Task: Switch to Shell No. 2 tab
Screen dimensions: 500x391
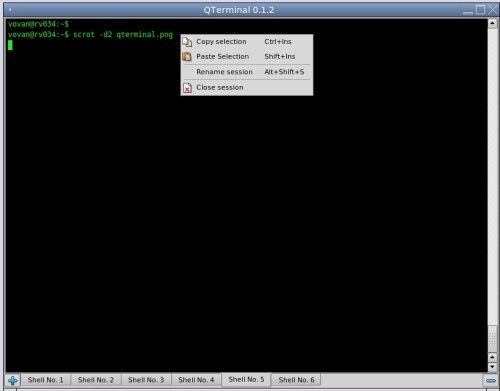Action: coord(96,380)
